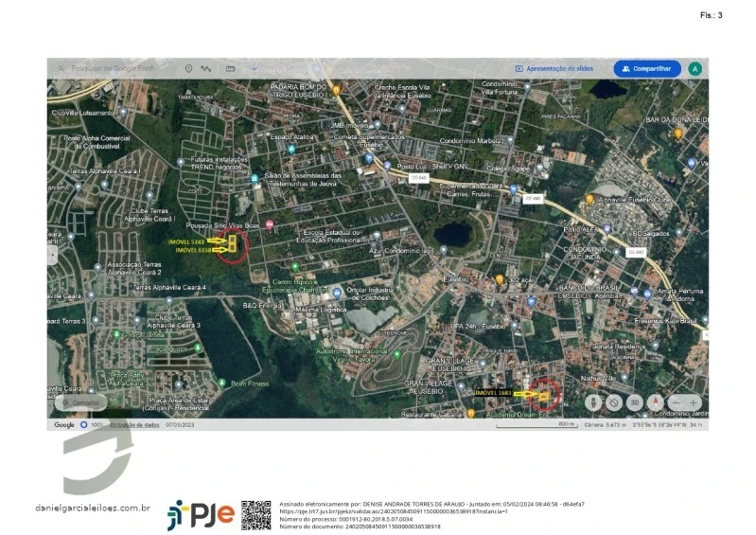Image resolution: width=756 pixels, height=535 pixels.
Task: Click the Terras Alphaville Ceará 4 label
Action: [169, 288]
